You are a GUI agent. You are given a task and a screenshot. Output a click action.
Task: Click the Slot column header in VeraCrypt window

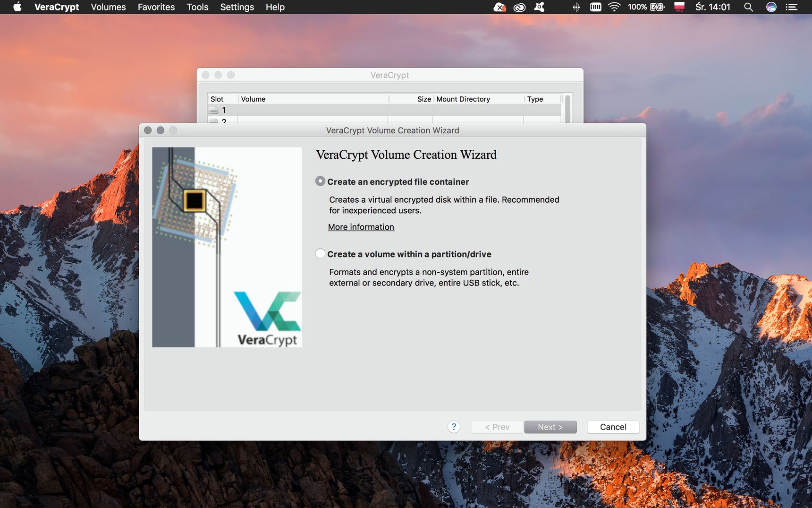222,99
